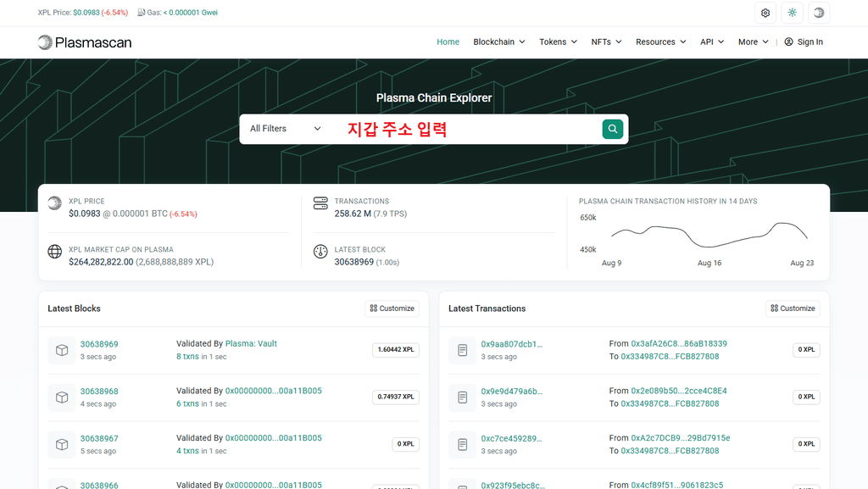This screenshot has width=868, height=489.
Task: Expand the More menu
Action: [x=753, y=42]
